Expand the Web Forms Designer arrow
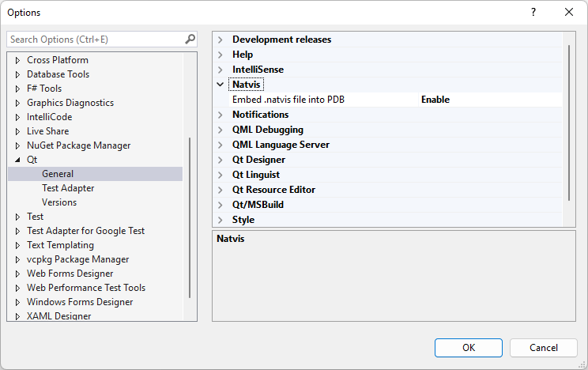This screenshot has width=588, height=370. [x=17, y=274]
